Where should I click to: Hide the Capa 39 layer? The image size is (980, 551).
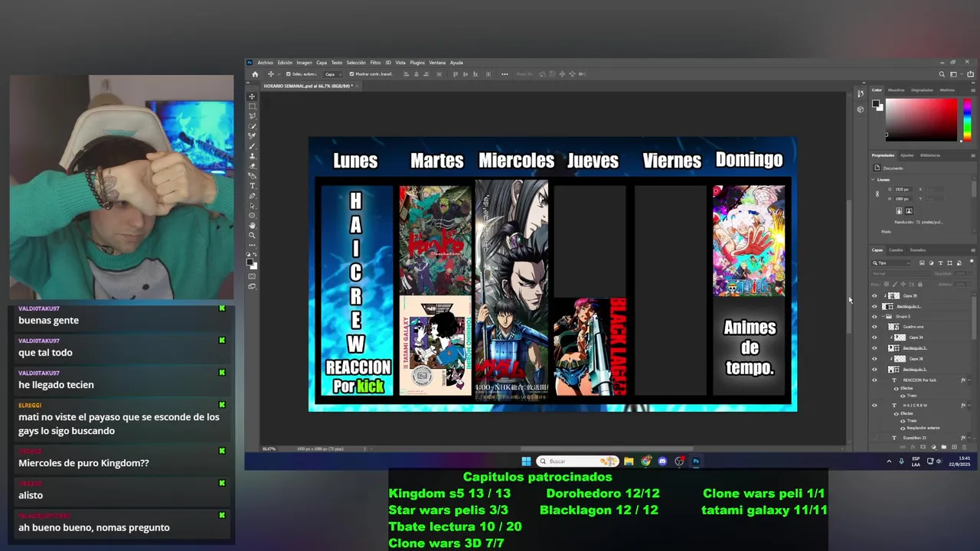pos(874,296)
